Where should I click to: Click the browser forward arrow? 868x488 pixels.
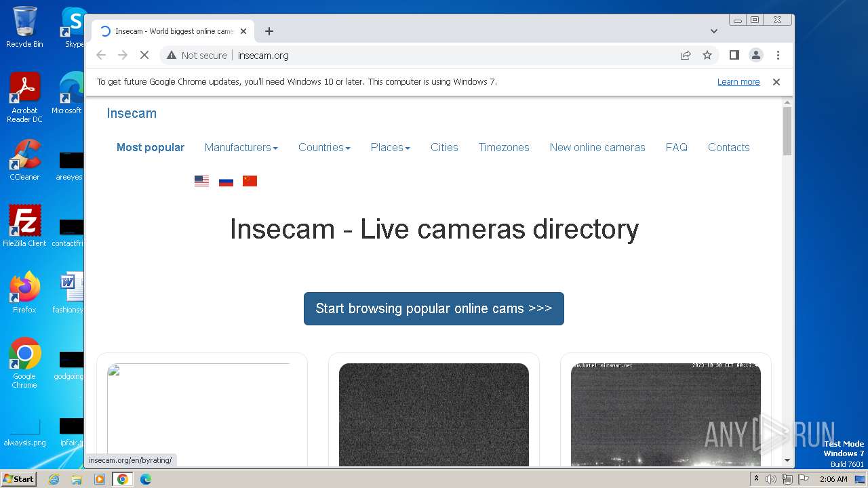click(x=123, y=56)
